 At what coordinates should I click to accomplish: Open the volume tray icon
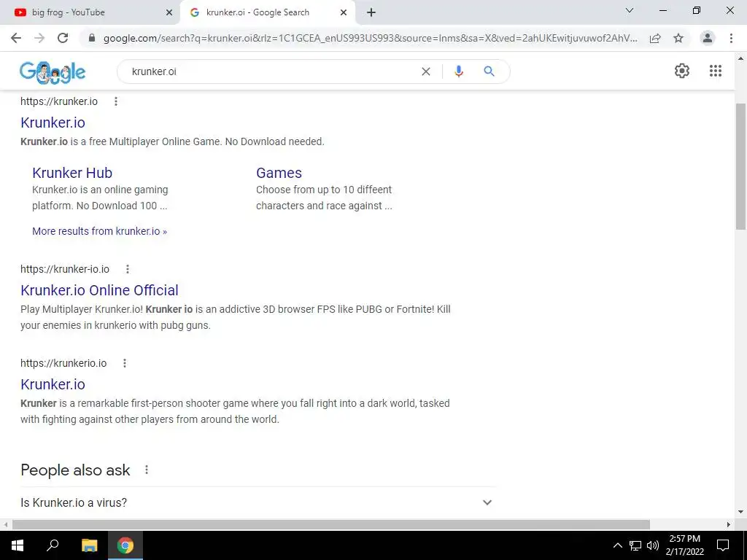[x=653, y=545]
